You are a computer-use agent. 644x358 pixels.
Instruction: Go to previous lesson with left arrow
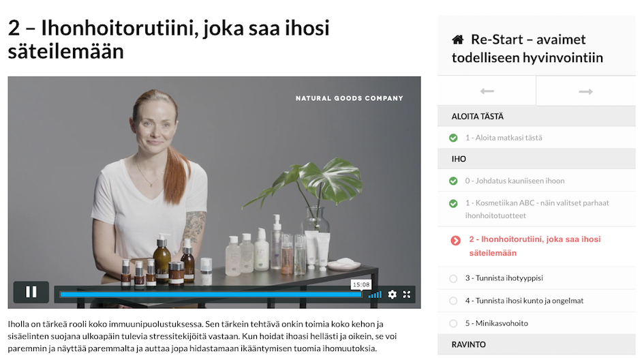click(487, 91)
